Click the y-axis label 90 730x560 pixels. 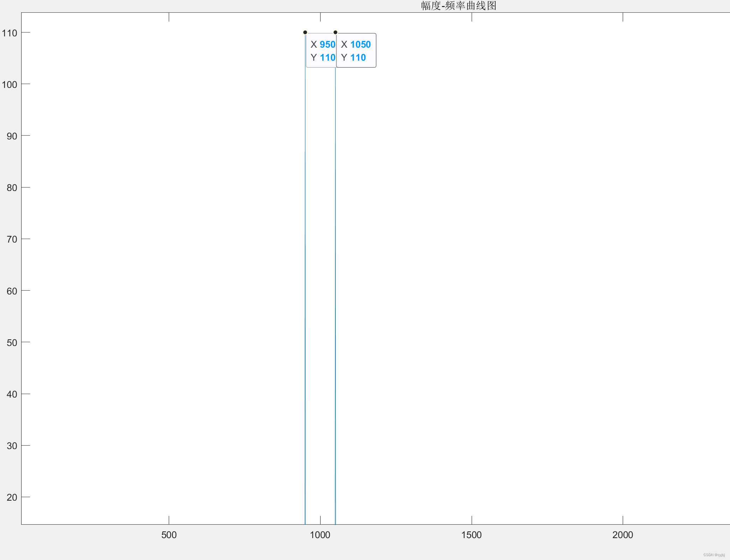coord(12,136)
